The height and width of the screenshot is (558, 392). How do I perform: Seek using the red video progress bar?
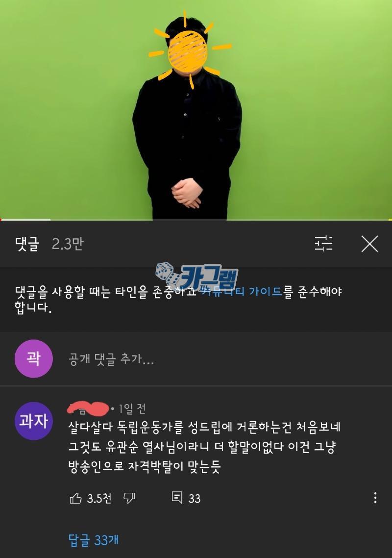[196, 220]
